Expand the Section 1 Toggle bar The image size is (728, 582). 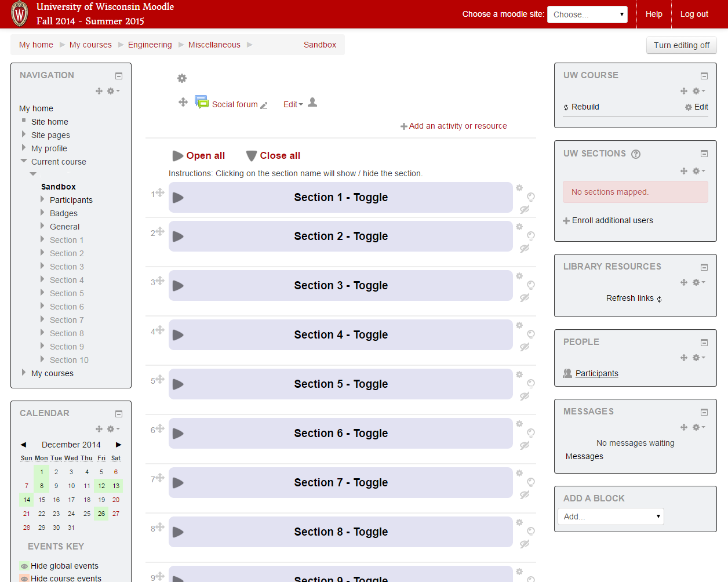click(x=341, y=198)
